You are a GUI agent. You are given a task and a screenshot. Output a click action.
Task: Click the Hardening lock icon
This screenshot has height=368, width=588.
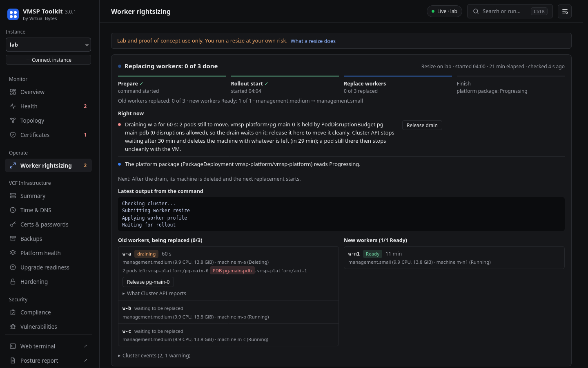(x=13, y=282)
